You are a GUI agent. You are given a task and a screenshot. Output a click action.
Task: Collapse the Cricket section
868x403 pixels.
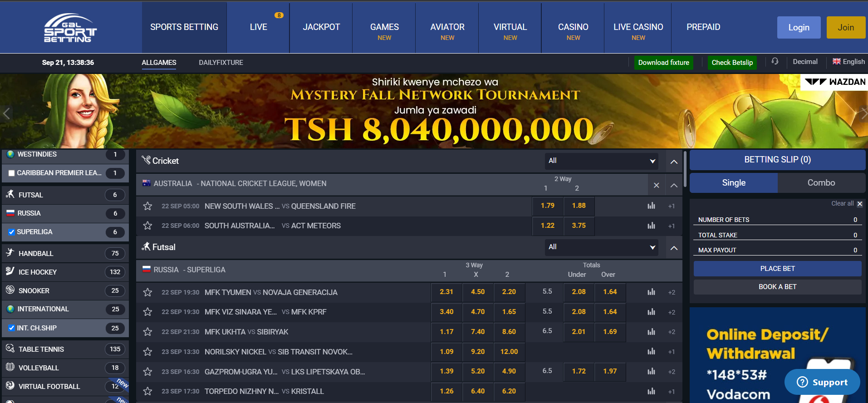(674, 161)
